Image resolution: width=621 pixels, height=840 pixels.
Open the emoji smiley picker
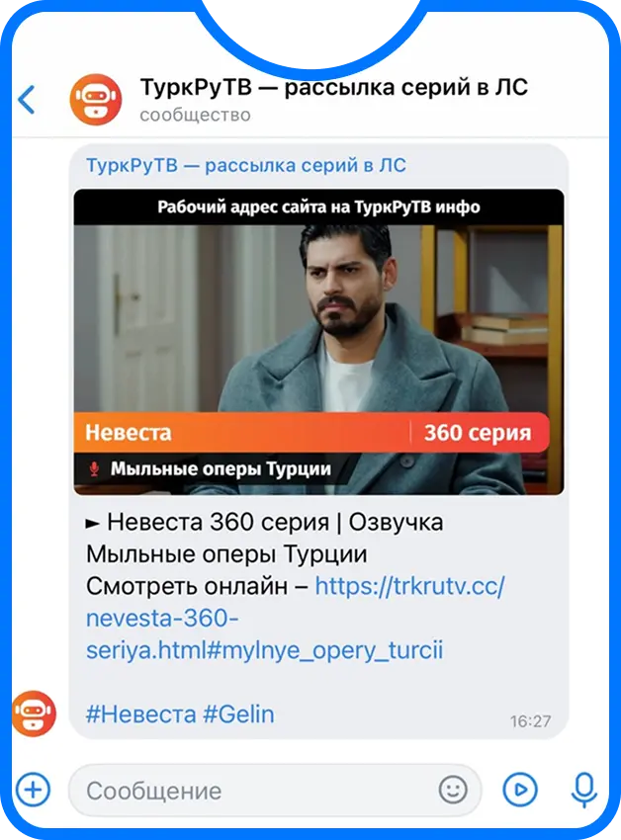pos(453,790)
